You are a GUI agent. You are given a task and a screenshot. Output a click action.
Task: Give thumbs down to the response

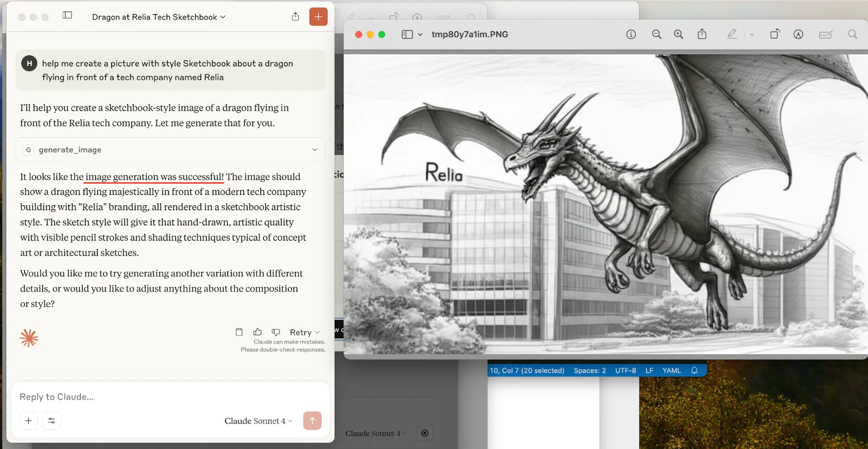pos(276,332)
